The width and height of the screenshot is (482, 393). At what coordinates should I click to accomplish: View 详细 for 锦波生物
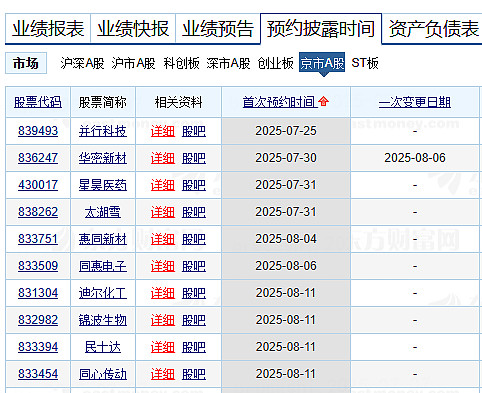point(163,320)
